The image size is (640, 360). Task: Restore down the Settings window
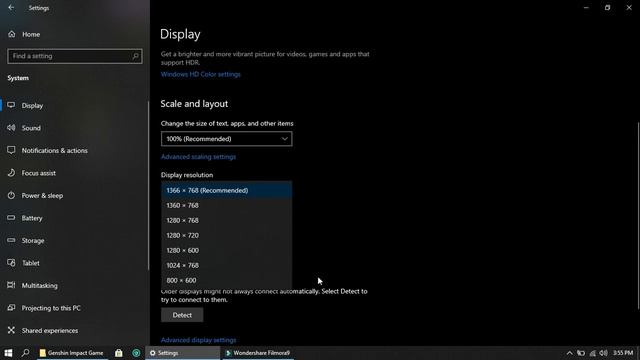[x=608, y=8]
